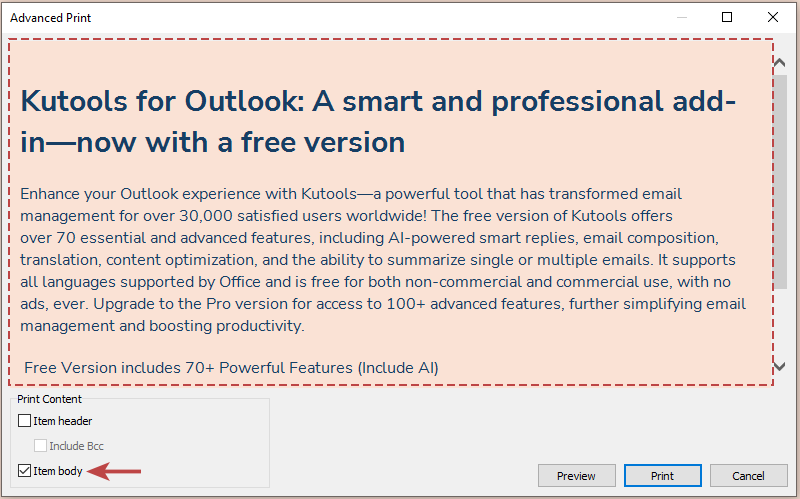Tick the Include Bcc checkbox
This screenshot has width=800, height=499.
(x=40, y=446)
